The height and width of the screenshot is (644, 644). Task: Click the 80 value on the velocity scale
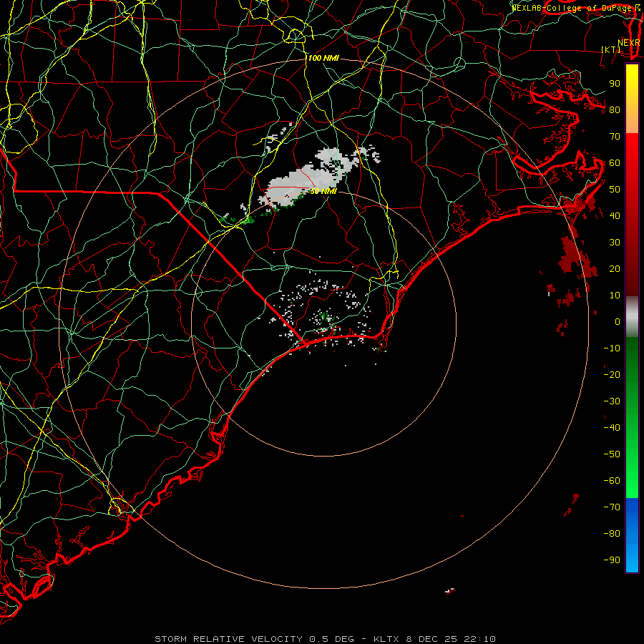click(615, 110)
